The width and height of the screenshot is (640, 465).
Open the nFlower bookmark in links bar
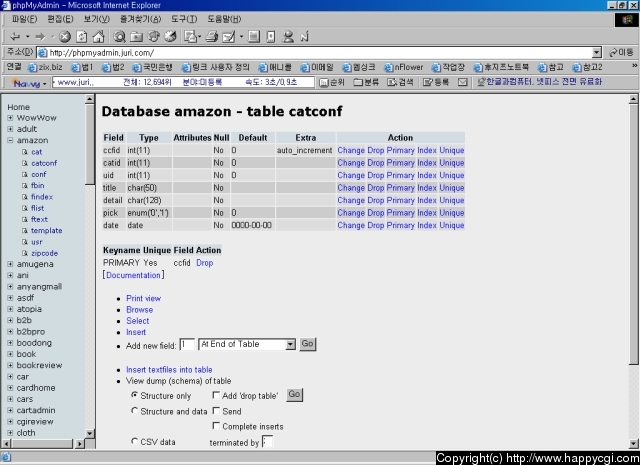click(x=404, y=67)
